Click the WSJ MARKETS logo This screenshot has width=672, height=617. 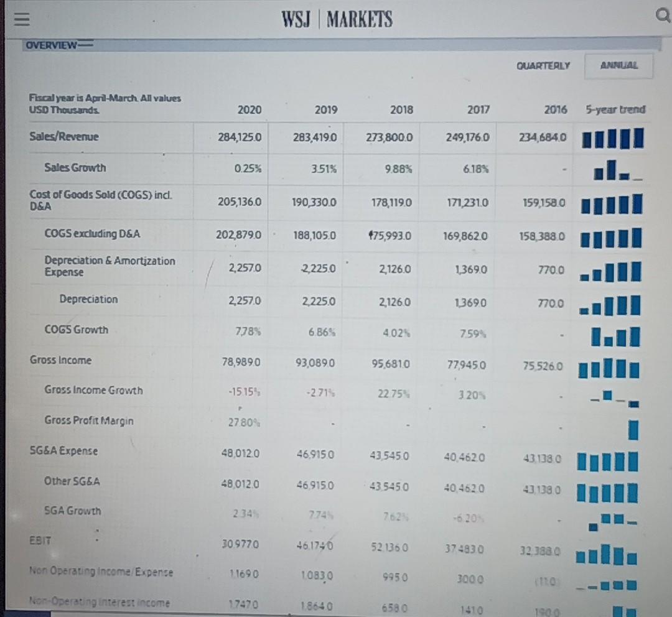[x=337, y=19]
